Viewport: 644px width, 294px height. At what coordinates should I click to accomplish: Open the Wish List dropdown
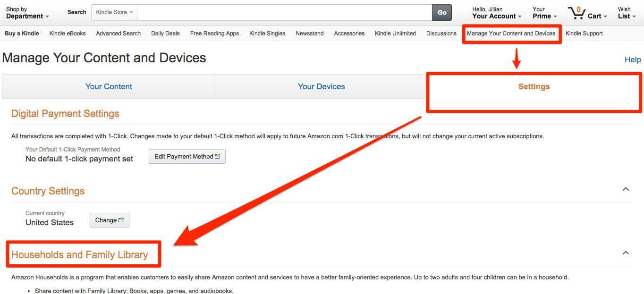627,13
